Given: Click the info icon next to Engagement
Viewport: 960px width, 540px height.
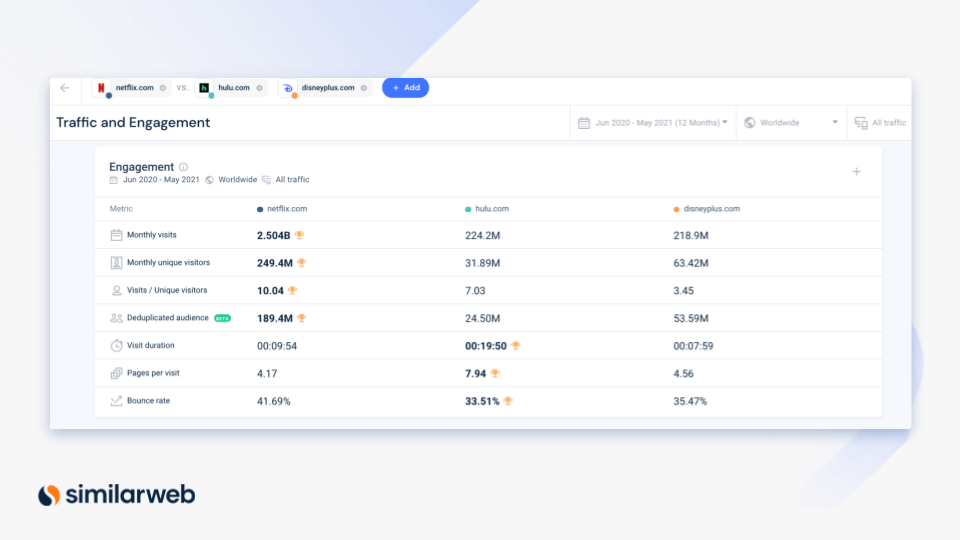Looking at the screenshot, I should pyautogui.click(x=183, y=167).
